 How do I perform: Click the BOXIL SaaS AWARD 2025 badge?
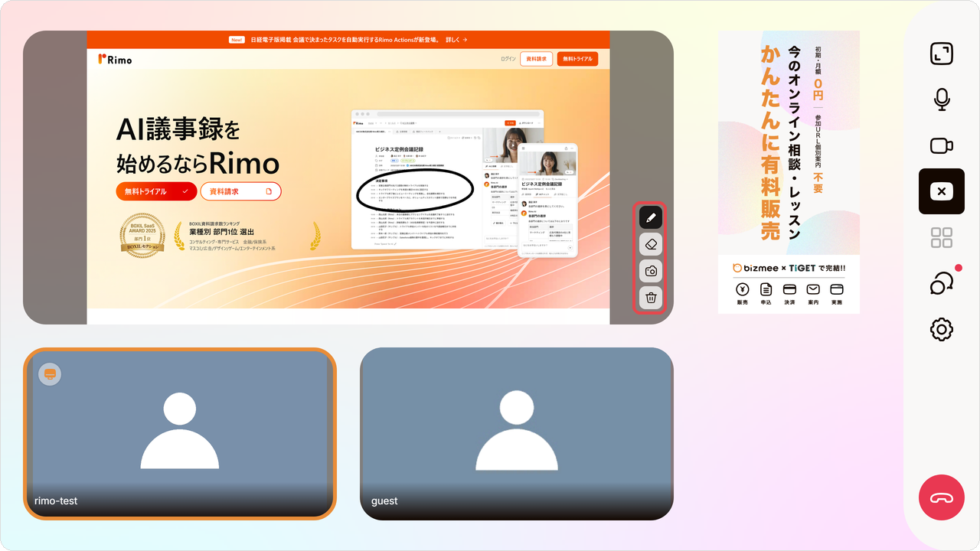pyautogui.click(x=142, y=235)
